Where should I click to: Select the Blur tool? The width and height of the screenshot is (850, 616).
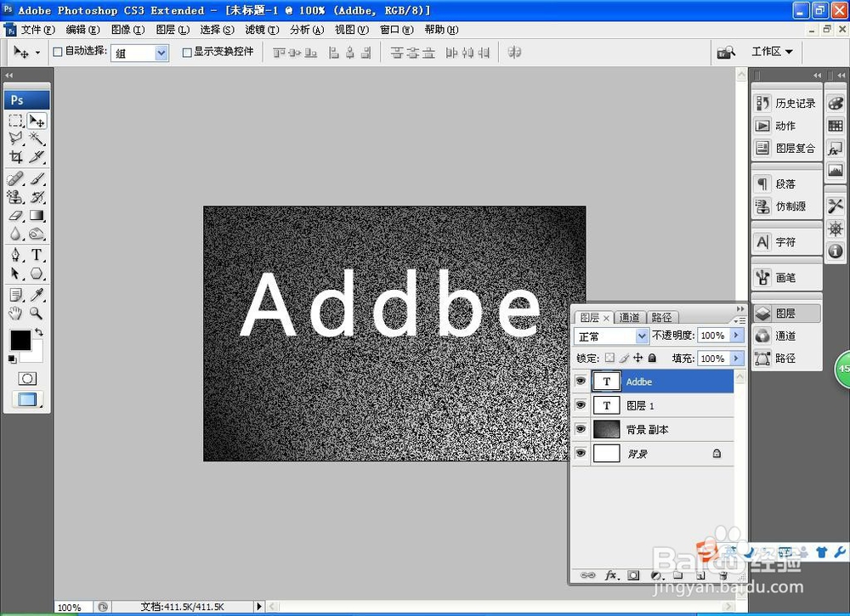(15, 234)
